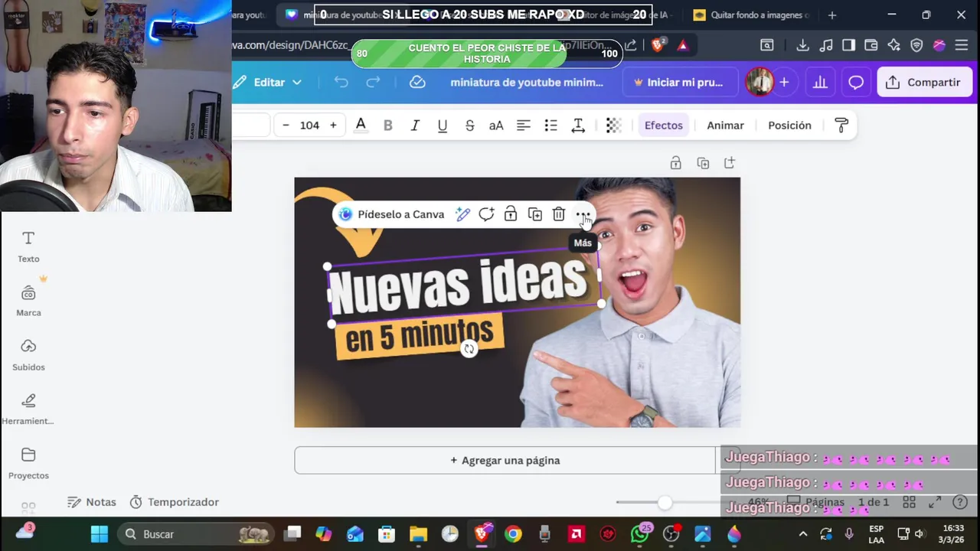Open the help question mark button
This screenshot has height=551, width=980.
click(960, 502)
